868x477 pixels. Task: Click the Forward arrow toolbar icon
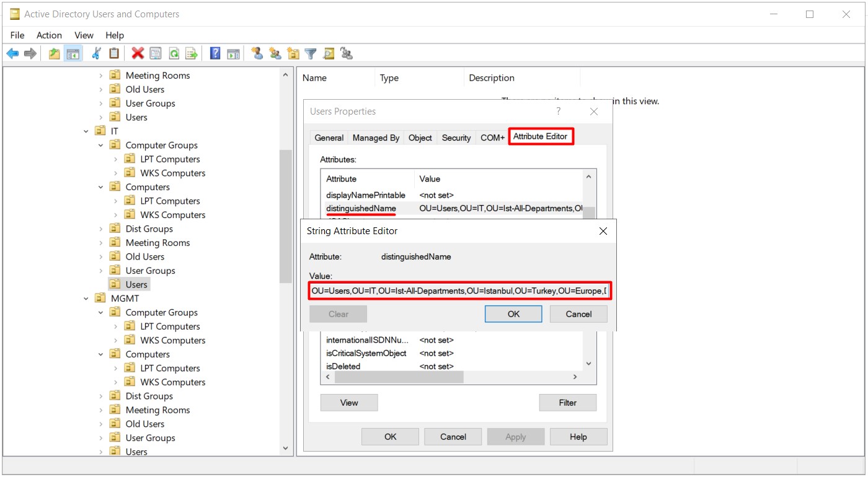click(x=30, y=54)
